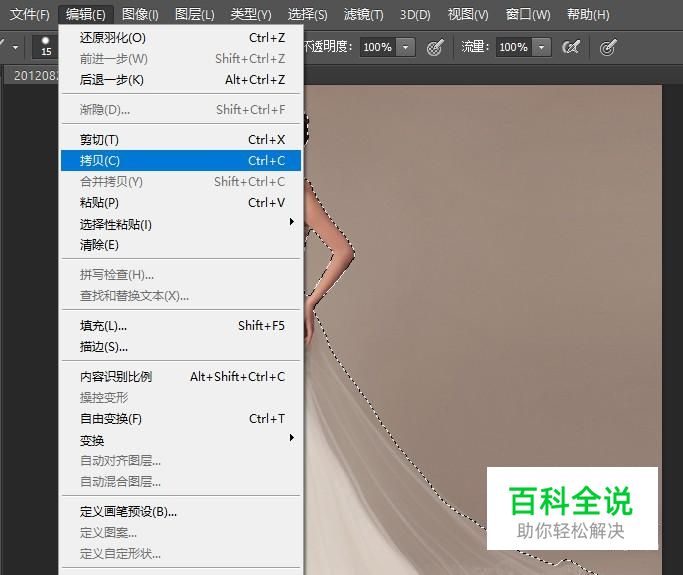Select 后退一步(K) step backward
The height and width of the screenshot is (575, 683).
tap(181, 80)
